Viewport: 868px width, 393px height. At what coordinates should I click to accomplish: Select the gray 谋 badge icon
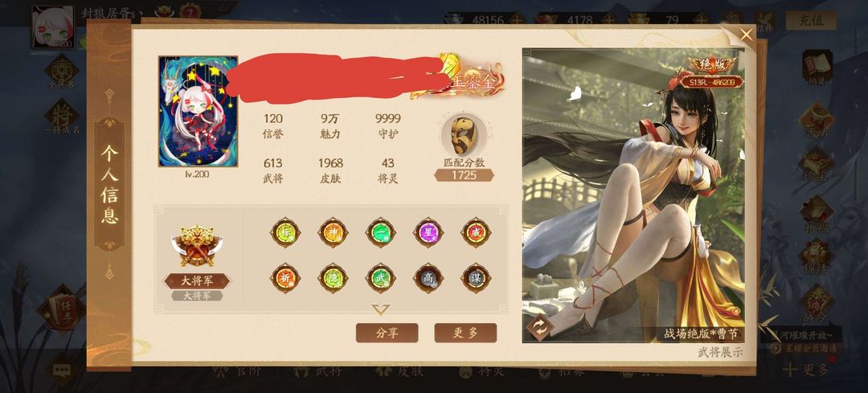click(x=476, y=278)
